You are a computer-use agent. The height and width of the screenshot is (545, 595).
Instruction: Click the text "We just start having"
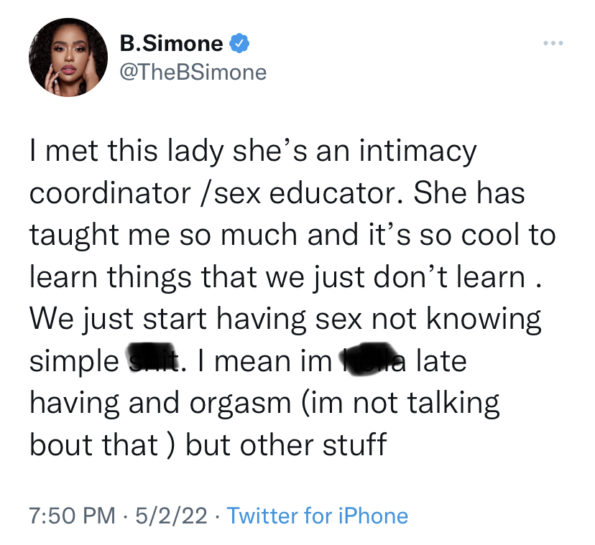click(x=168, y=319)
